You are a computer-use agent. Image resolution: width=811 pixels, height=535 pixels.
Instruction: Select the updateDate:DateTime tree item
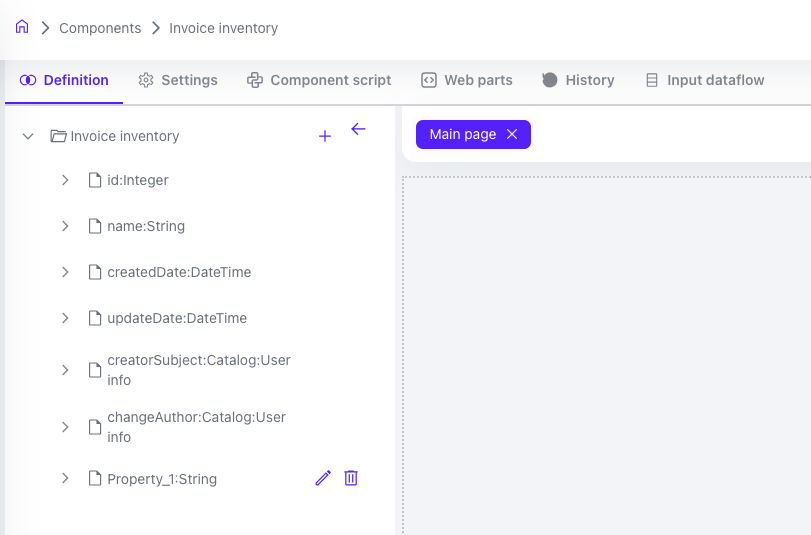(x=177, y=318)
